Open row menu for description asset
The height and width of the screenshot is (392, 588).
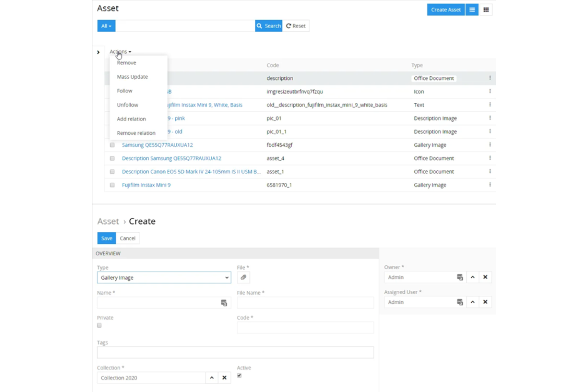pos(490,78)
